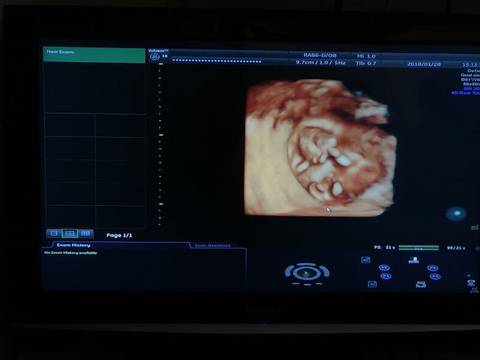Switch to the Scan Assistant tab
The height and width of the screenshot is (360, 480).
click(x=213, y=246)
